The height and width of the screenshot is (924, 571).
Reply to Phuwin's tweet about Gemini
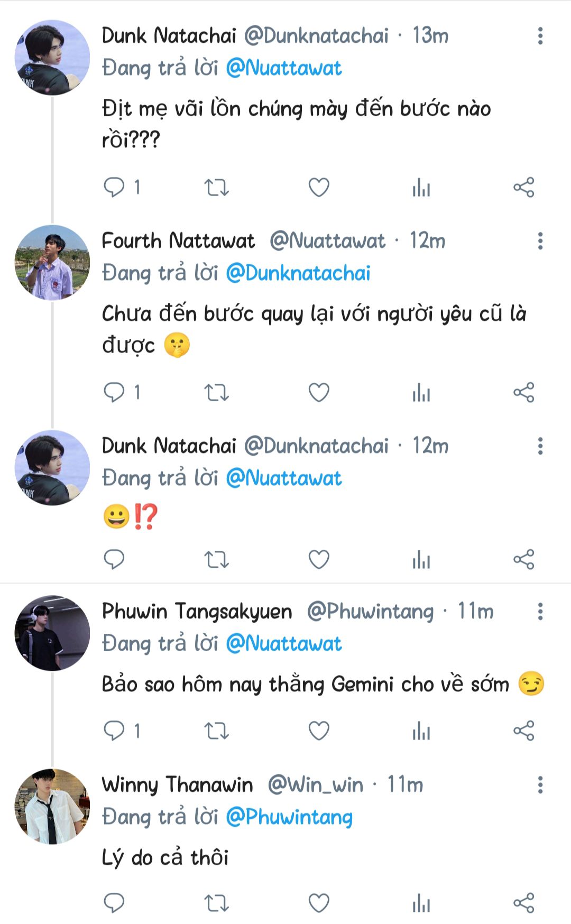(114, 731)
